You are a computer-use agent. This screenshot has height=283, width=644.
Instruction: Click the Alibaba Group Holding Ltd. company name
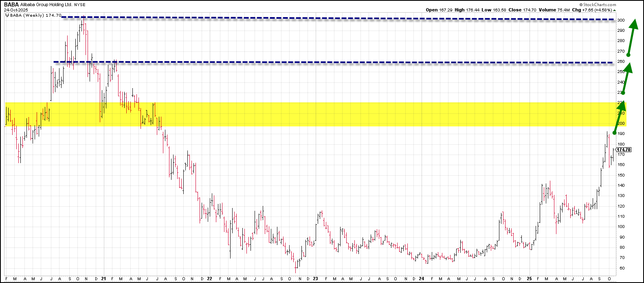[x=46, y=5]
